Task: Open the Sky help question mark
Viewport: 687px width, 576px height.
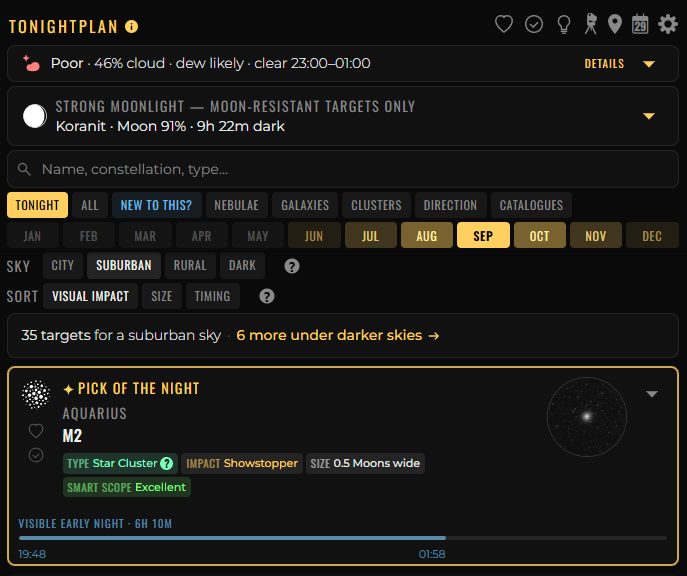Action: pos(292,266)
